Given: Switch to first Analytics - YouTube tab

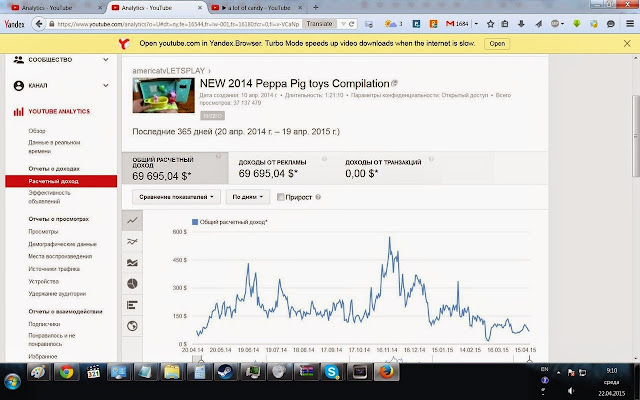Looking at the screenshot, I should 56,8.
